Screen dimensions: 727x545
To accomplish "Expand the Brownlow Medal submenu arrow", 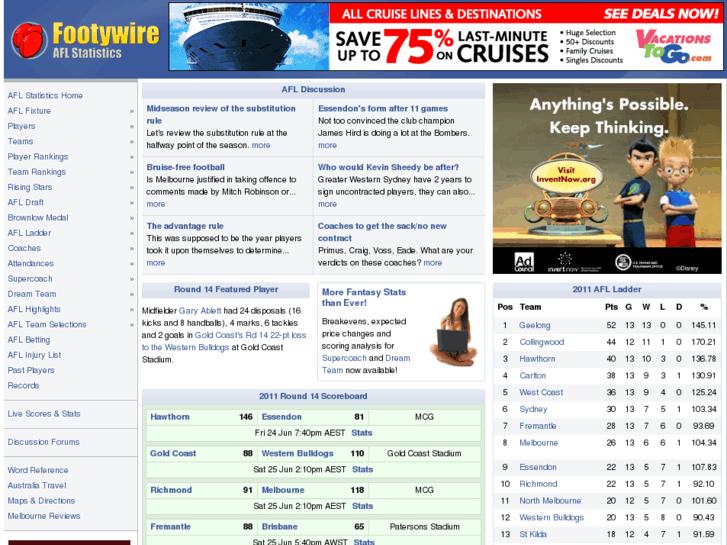I will (132, 218).
